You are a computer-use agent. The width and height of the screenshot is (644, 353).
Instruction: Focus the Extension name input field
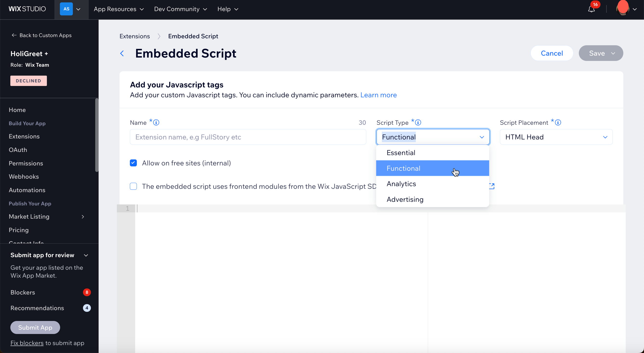(x=248, y=137)
